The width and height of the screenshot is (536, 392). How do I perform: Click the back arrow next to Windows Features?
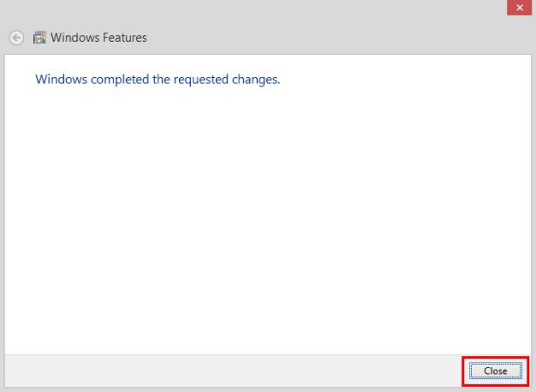(x=16, y=38)
